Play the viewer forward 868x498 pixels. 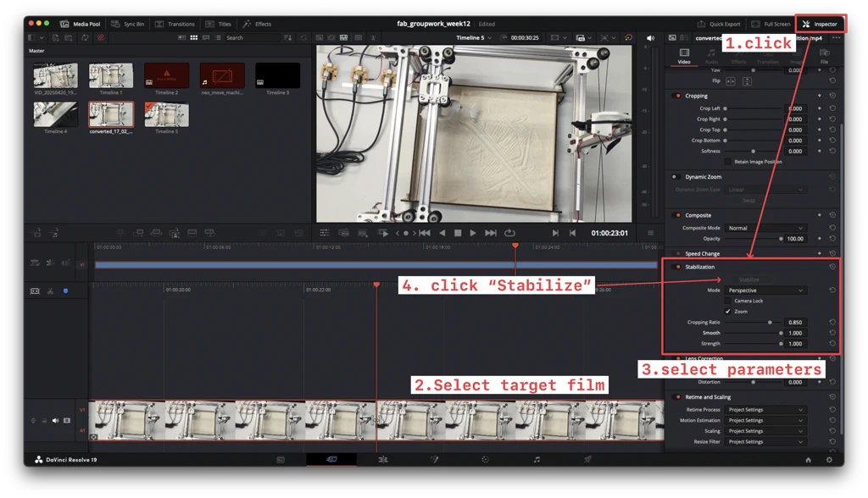pos(473,233)
